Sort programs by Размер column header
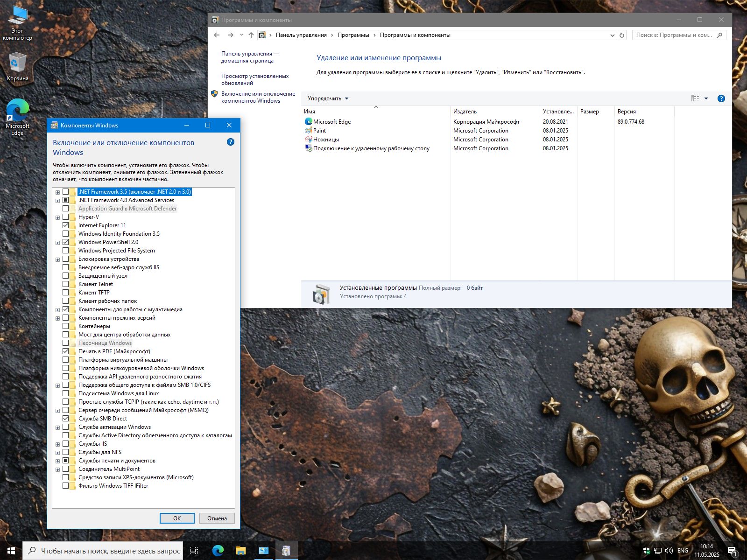Screen dimensions: 747x560 (x=596, y=112)
